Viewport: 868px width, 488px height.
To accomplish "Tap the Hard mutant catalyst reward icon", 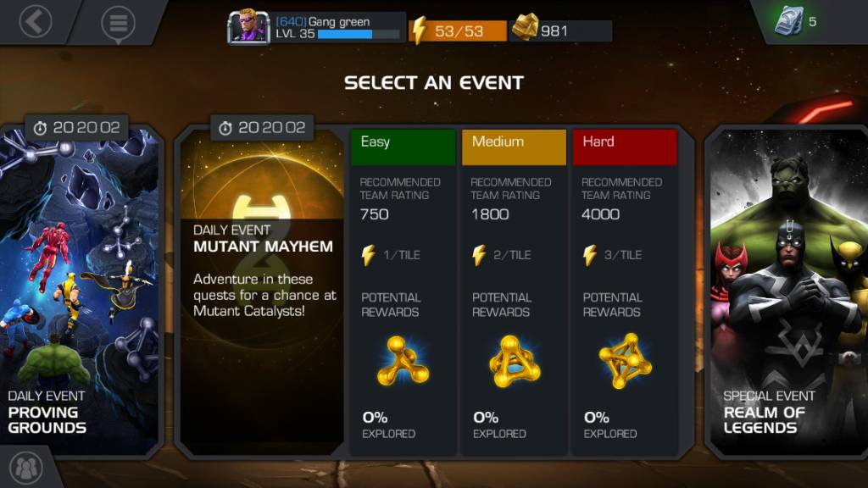I will [x=626, y=361].
